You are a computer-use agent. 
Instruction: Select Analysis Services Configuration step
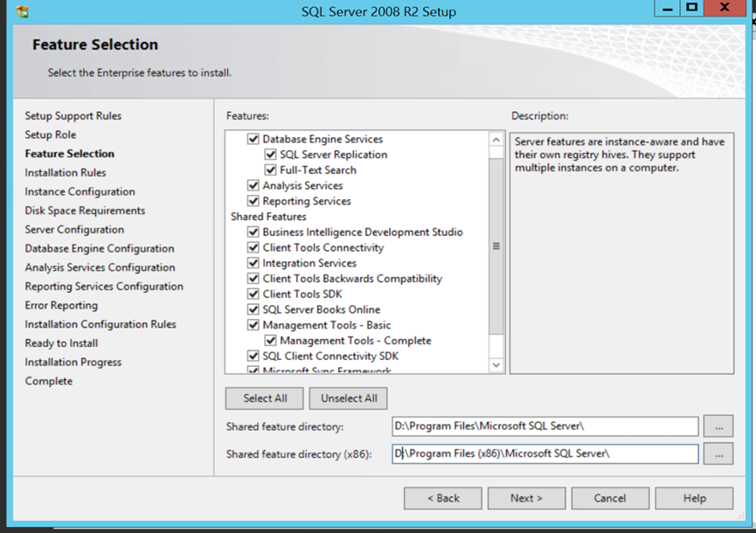[x=101, y=267]
